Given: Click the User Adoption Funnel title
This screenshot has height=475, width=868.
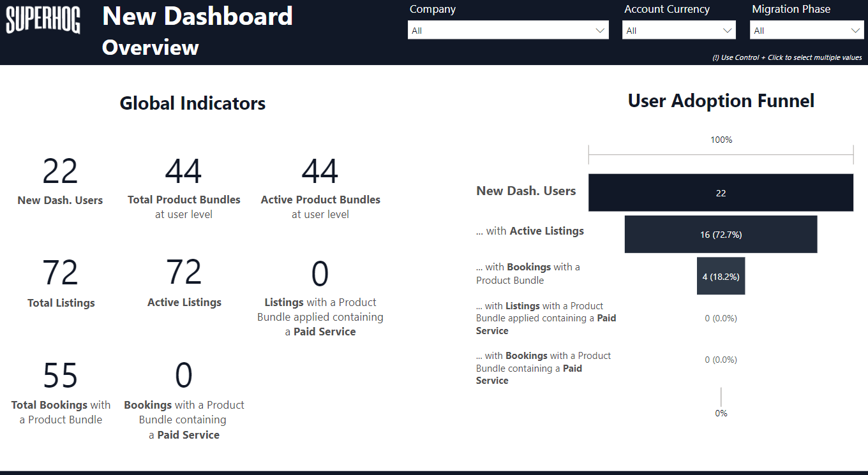Looking at the screenshot, I should [x=721, y=101].
